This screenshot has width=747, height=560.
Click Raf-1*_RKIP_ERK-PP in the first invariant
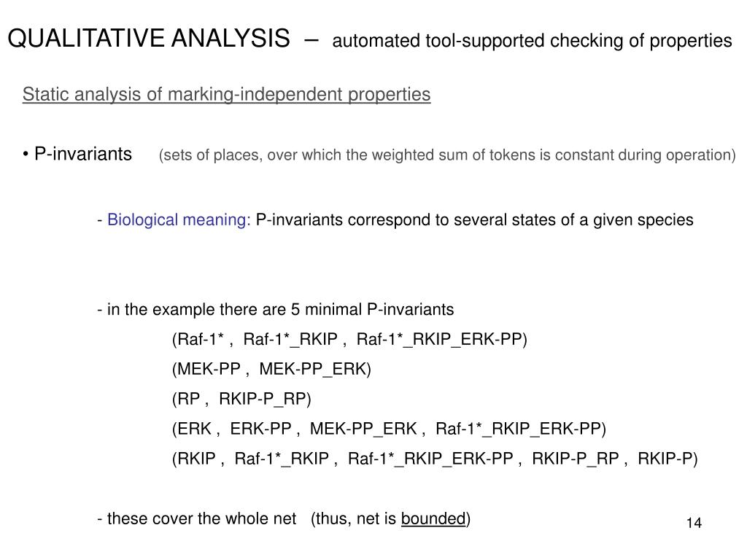439,340
